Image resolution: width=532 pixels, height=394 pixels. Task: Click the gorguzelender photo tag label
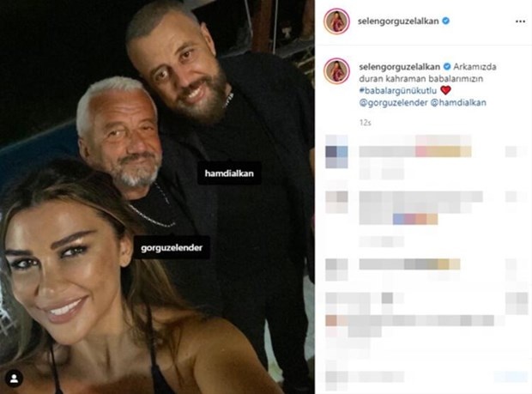[x=172, y=247]
